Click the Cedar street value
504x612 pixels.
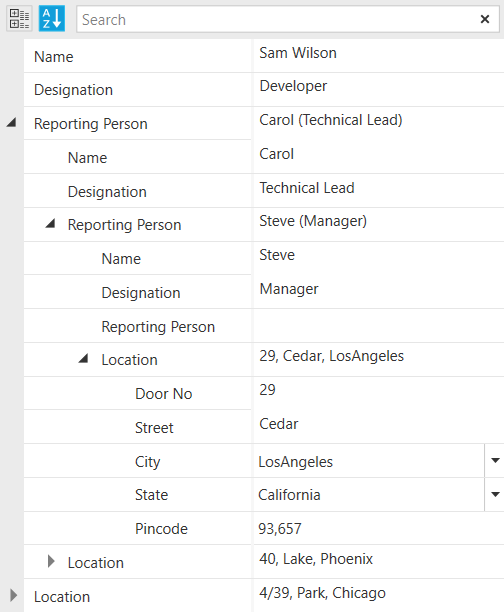(379, 427)
